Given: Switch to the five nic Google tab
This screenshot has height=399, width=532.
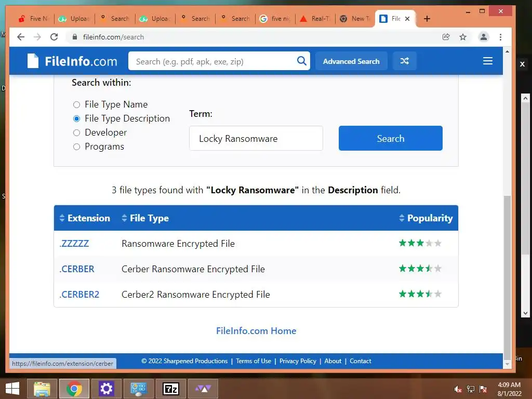Looking at the screenshot, I should tap(275, 19).
